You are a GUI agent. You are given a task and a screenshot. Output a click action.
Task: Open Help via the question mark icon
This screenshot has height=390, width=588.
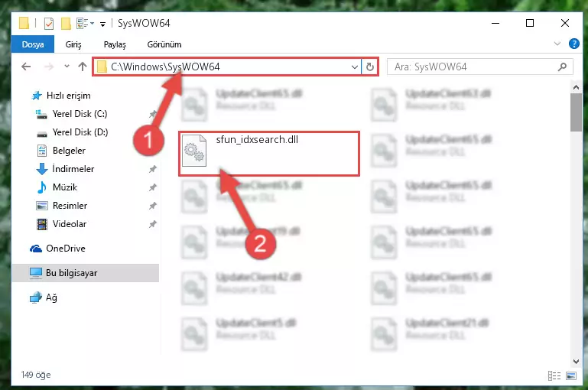(x=573, y=44)
